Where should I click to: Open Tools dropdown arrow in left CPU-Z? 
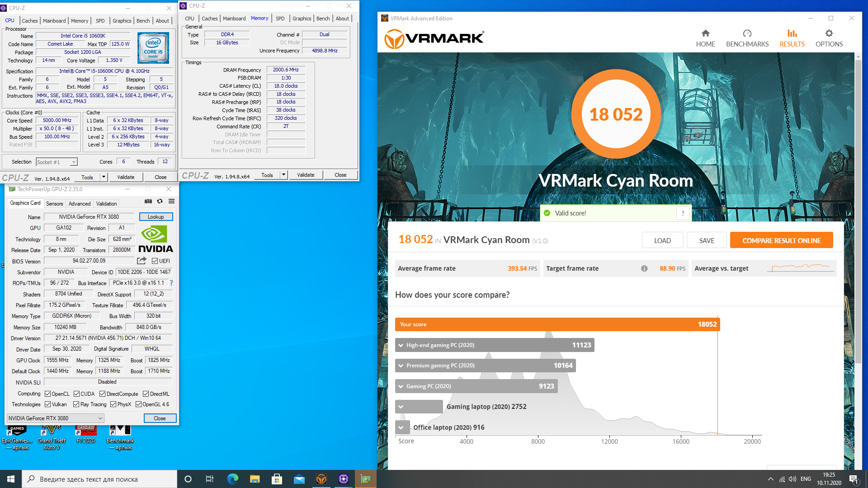[x=104, y=177]
